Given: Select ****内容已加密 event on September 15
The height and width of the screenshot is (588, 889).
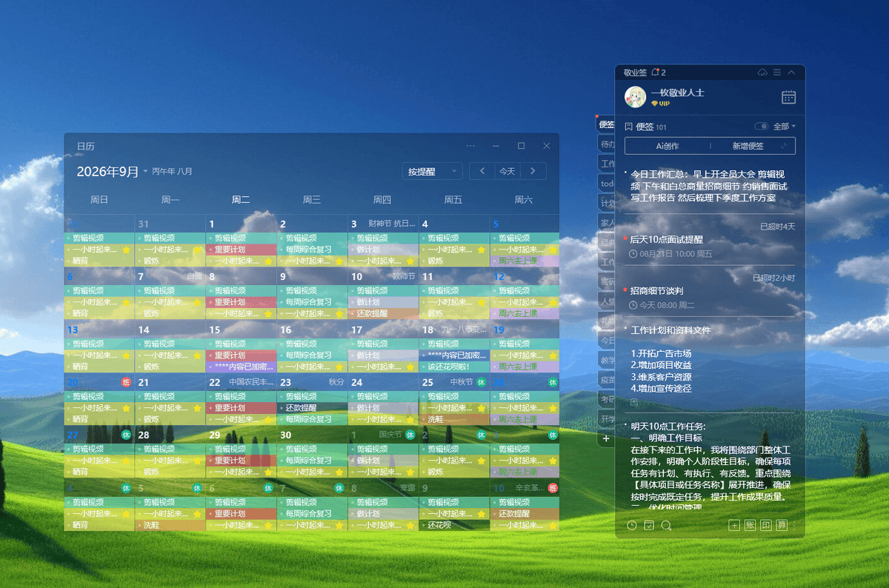Looking at the screenshot, I should (242, 367).
